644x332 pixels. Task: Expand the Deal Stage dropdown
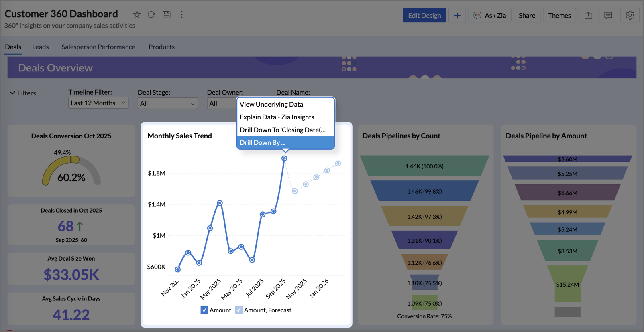click(167, 103)
